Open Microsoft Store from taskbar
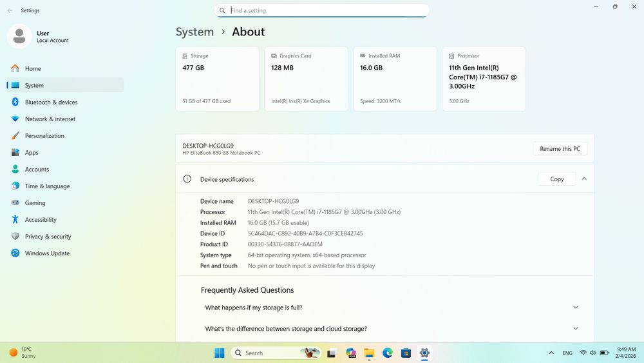The height and width of the screenshot is (363, 644). (406, 353)
